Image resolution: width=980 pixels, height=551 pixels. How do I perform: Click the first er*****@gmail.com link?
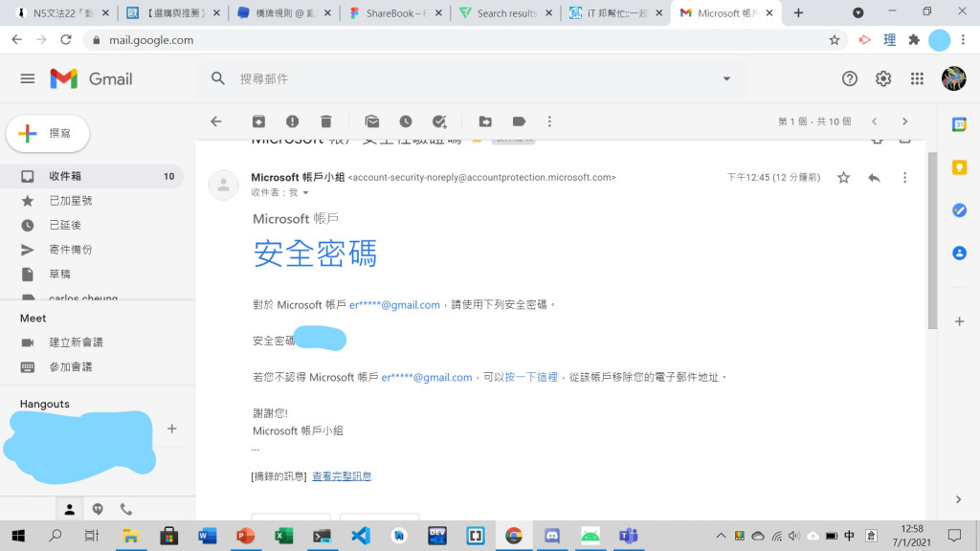394,305
